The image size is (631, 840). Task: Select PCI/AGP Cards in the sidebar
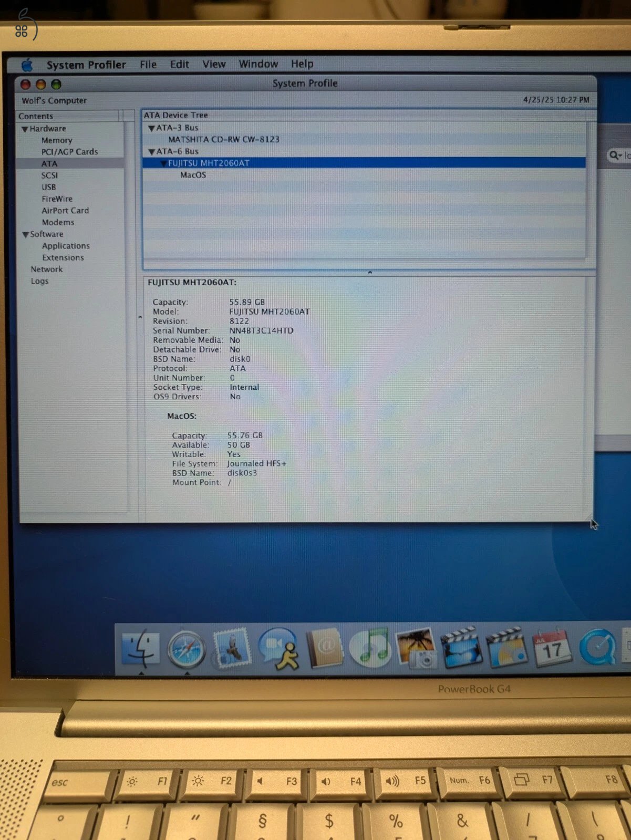[69, 152]
